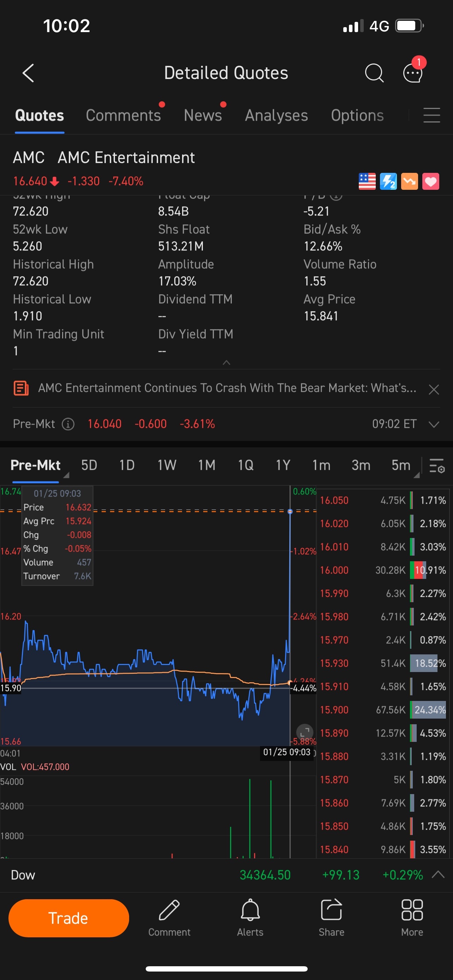The height and width of the screenshot is (980, 453).
Task: Tap the 15.890 price level row
Action: click(x=383, y=733)
